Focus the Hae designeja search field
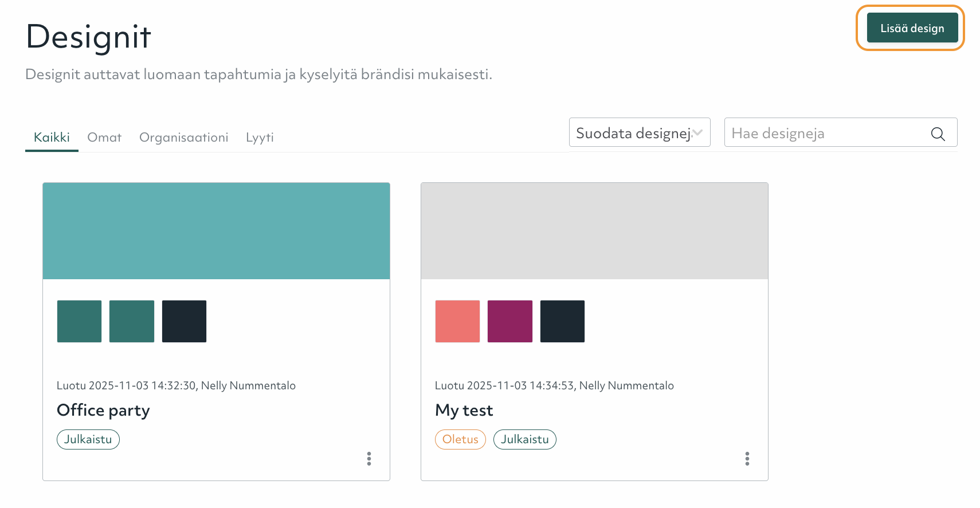This screenshot has height=508, width=980. [x=825, y=134]
